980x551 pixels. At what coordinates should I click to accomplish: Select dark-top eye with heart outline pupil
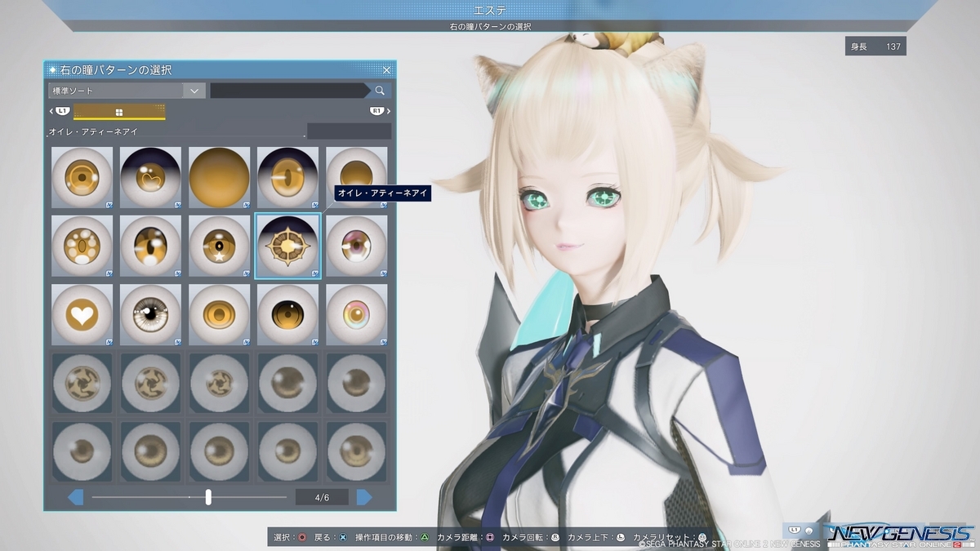(151, 177)
